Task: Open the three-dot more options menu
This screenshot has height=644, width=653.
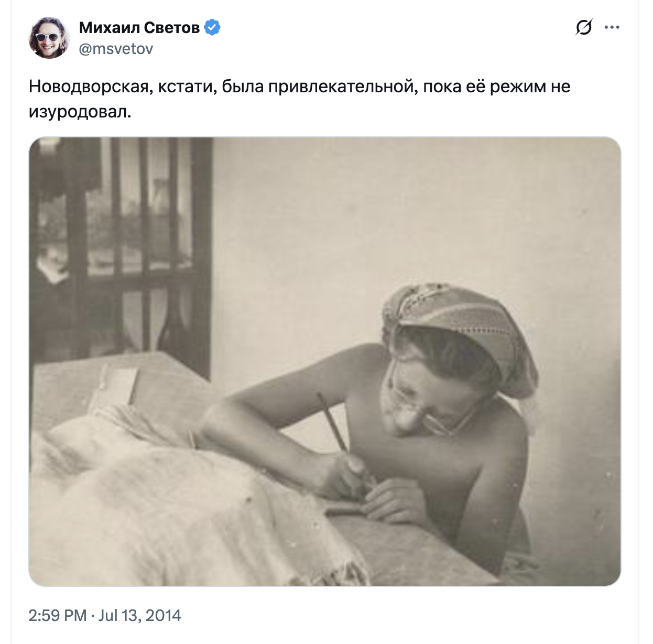Action: point(612,27)
